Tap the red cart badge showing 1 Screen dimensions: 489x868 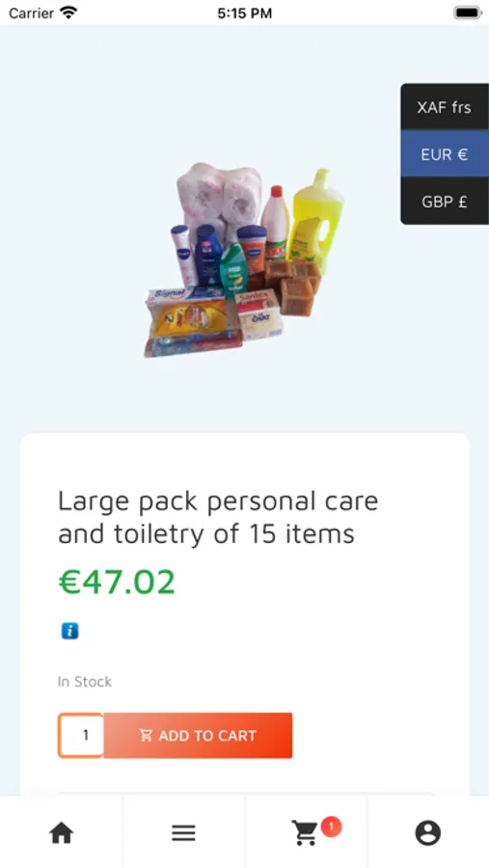[x=331, y=827]
